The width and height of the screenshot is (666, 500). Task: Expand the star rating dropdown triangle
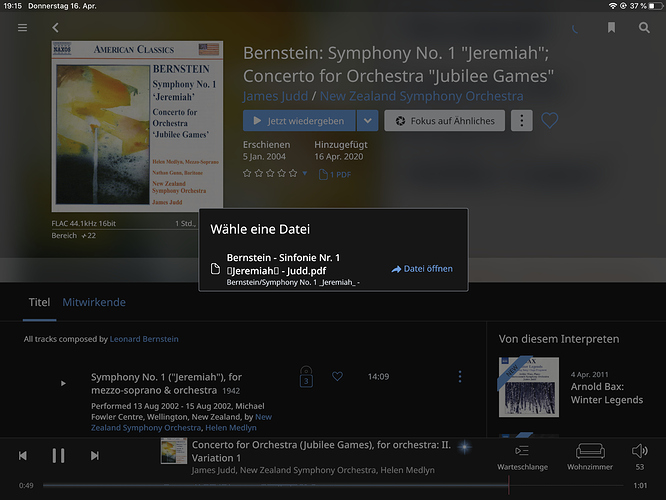coord(305,173)
